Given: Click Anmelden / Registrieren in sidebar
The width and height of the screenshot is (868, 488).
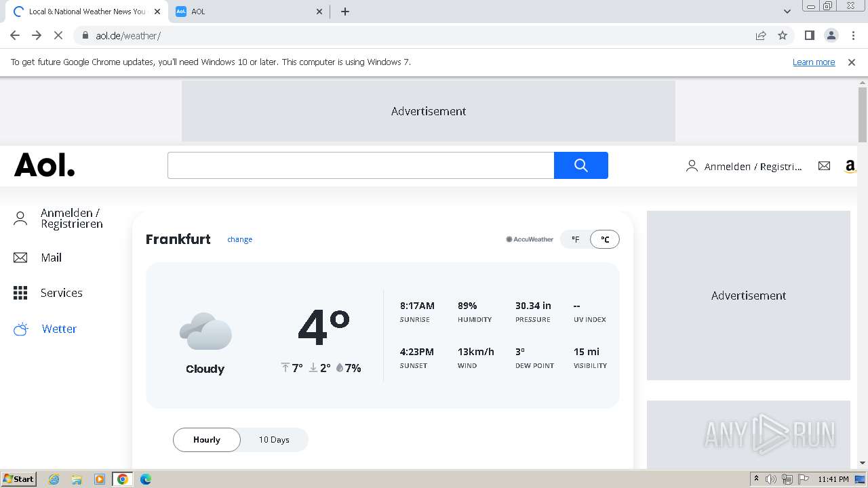Looking at the screenshot, I should tap(72, 218).
